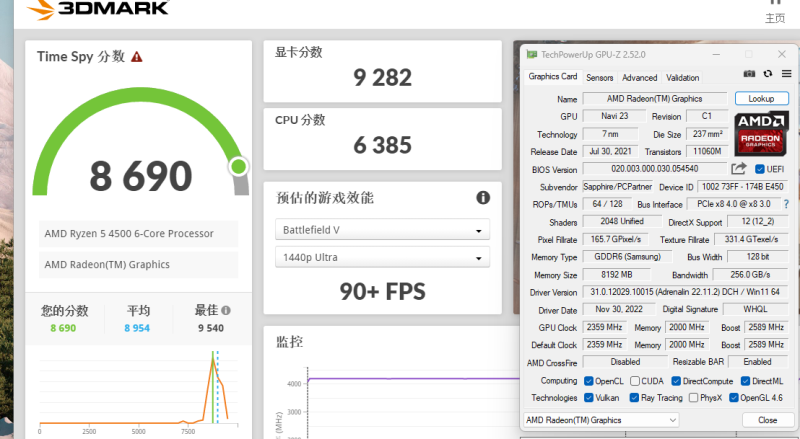This screenshot has height=439, width=800.
Task: Toggle the OpenCL checkbox
Action: [x=589, y=381]
